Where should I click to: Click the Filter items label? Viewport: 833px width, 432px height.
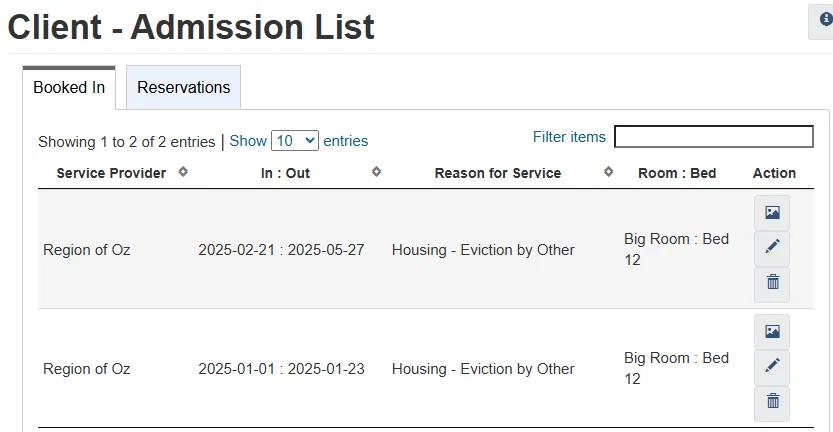569,137
